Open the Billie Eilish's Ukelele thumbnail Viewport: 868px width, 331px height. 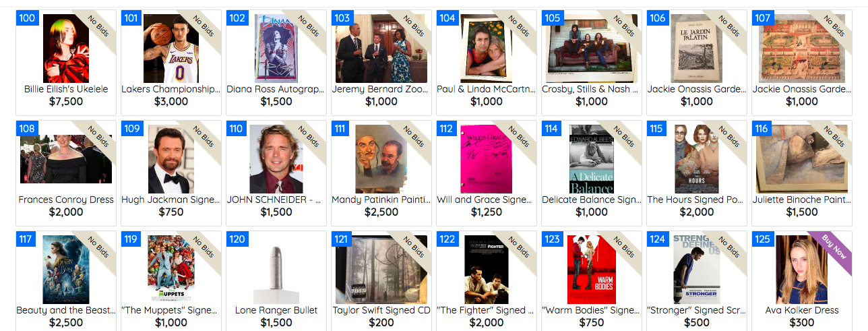66,49
